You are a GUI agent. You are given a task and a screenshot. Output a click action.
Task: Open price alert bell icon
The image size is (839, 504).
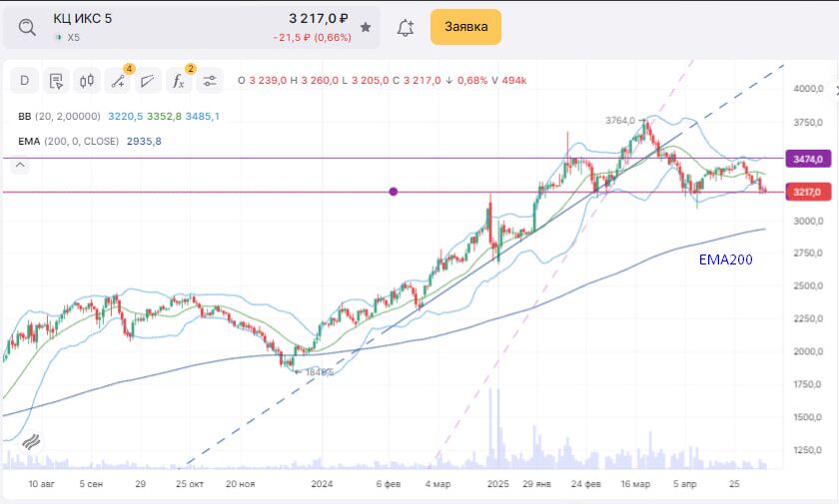pyautogui.click(x=406, y=28)
